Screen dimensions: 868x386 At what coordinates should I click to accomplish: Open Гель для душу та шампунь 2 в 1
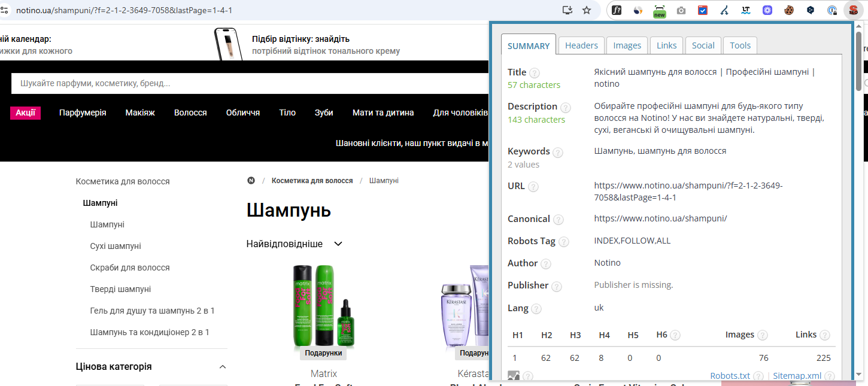pos(152,311)
